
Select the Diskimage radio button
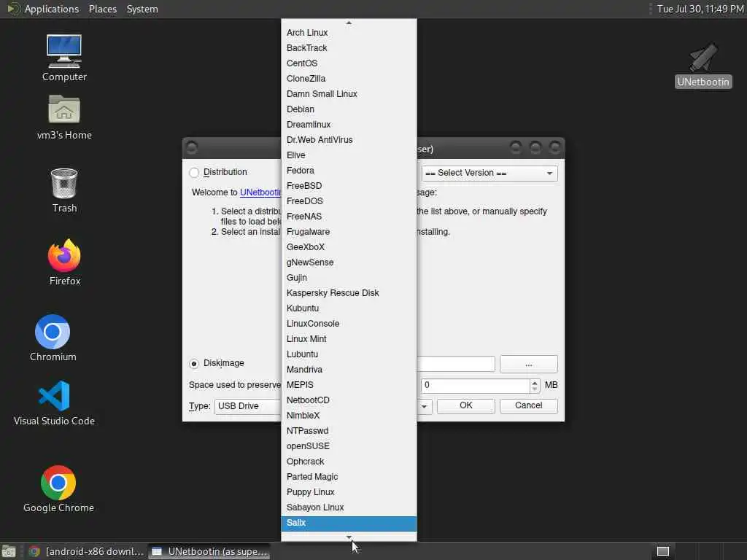coord(194,363)
